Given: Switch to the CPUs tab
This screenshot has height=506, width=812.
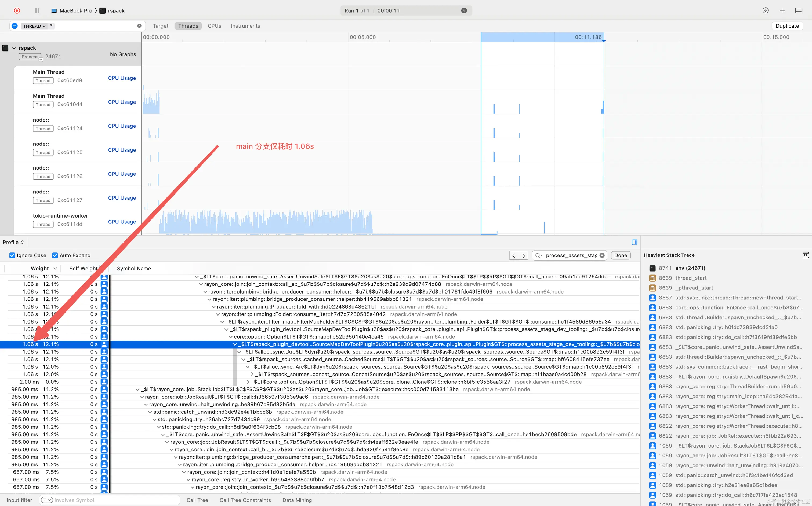Looking at the screenshot, I should [x=214, y=26].
